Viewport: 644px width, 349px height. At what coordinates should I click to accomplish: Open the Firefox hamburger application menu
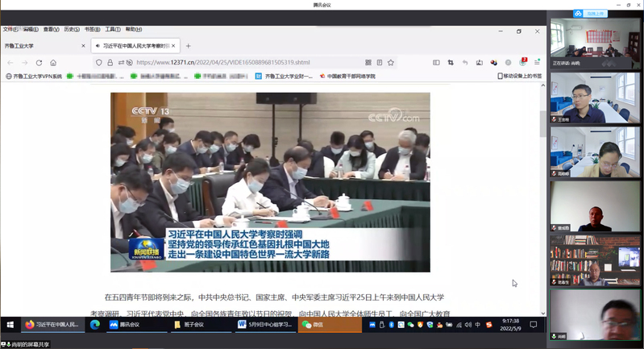click(537, 62)
